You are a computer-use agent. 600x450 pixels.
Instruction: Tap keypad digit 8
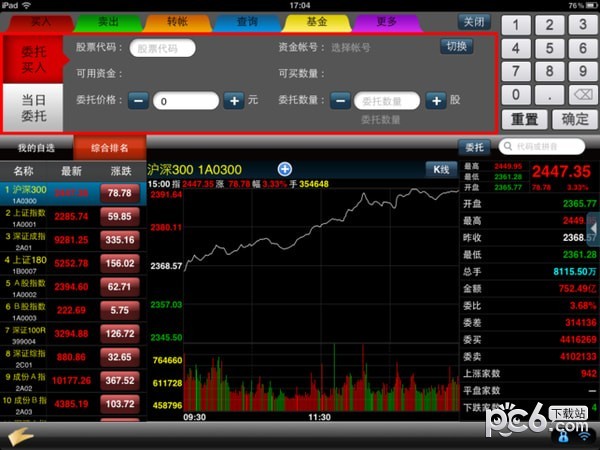549,71
